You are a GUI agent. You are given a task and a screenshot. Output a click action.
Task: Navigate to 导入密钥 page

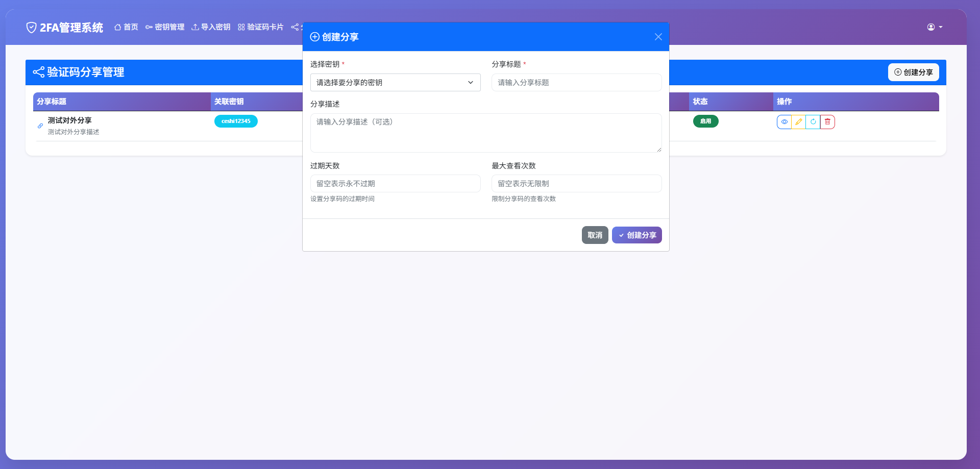click(x=211, y=27)
